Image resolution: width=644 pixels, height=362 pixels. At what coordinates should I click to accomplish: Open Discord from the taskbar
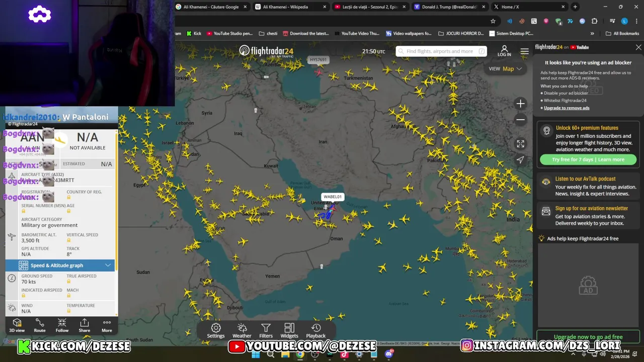[x=388, y=354]
